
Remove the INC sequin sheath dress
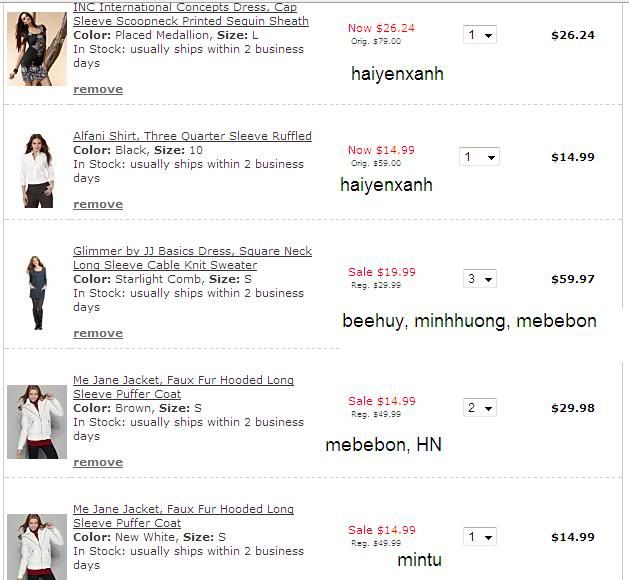pos(98,89)
